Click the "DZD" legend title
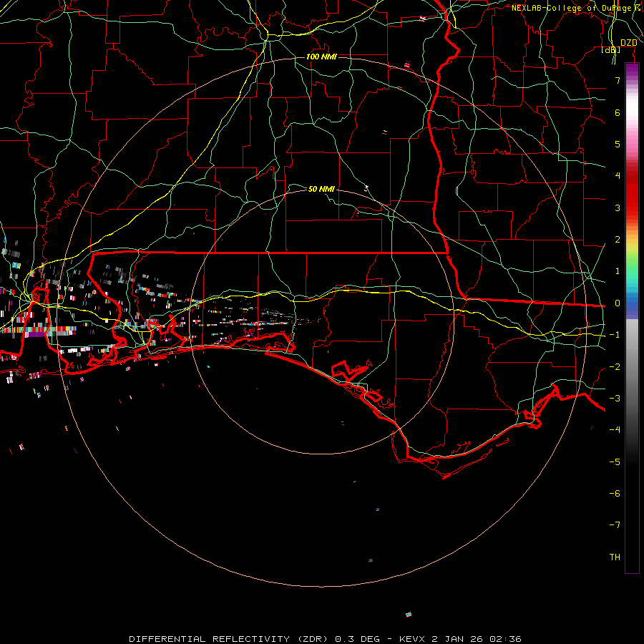644x644 pixels. (x=629, y=43)
